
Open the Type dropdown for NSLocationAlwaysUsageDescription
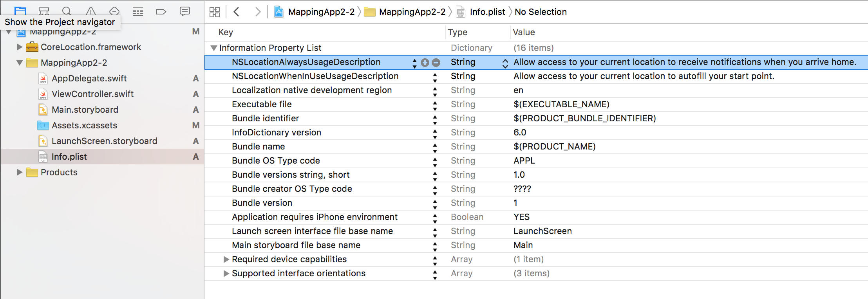click(x=505, y=63)
